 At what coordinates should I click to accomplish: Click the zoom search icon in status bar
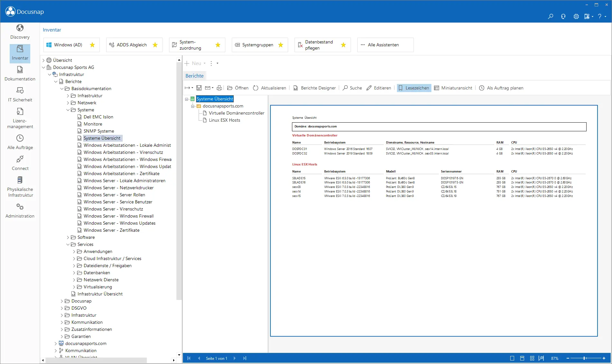pos(541,358)
